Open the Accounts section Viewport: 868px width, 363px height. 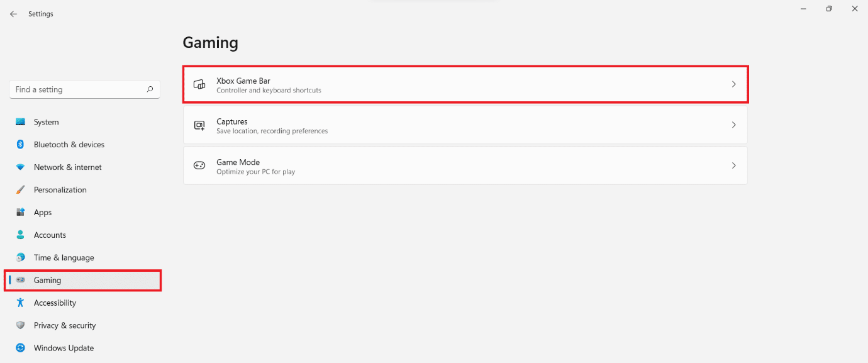pos(50,235)
